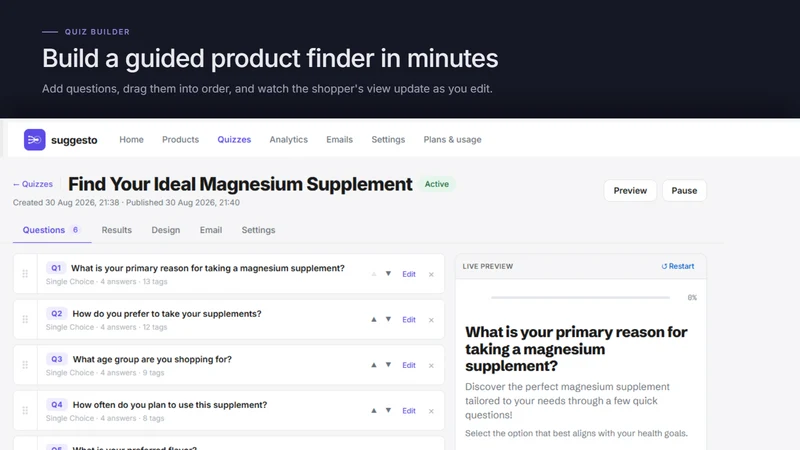Viewport: 800px width, 450px height.
Task: Click the suggesto logo icon
Action: (35, 140)
